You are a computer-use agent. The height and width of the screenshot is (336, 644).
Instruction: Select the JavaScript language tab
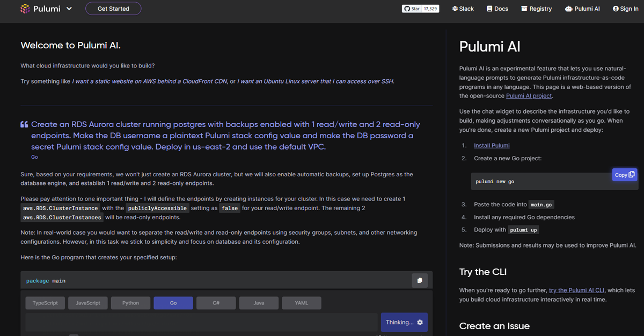88,303
